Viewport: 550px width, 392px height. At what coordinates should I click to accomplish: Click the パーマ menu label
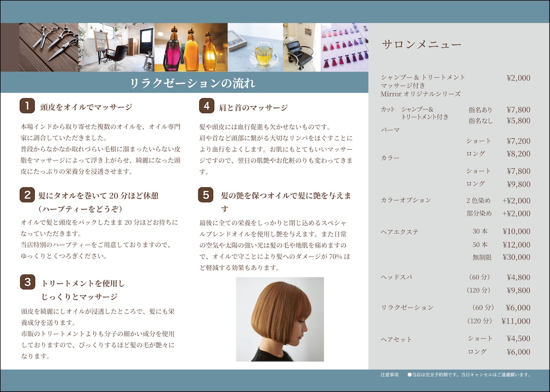(390, 130)
